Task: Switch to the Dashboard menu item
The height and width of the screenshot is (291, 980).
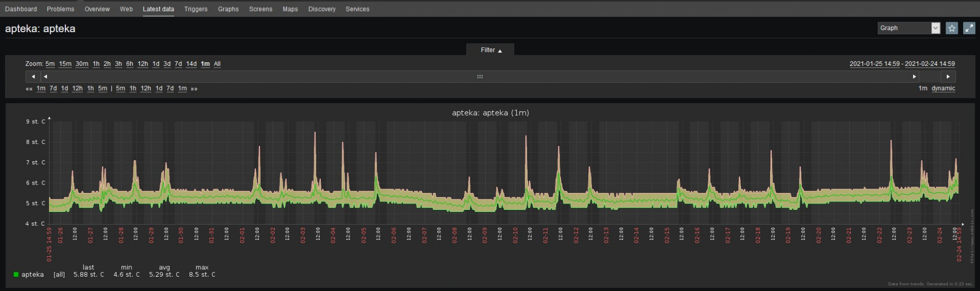Action: point(21,9)
